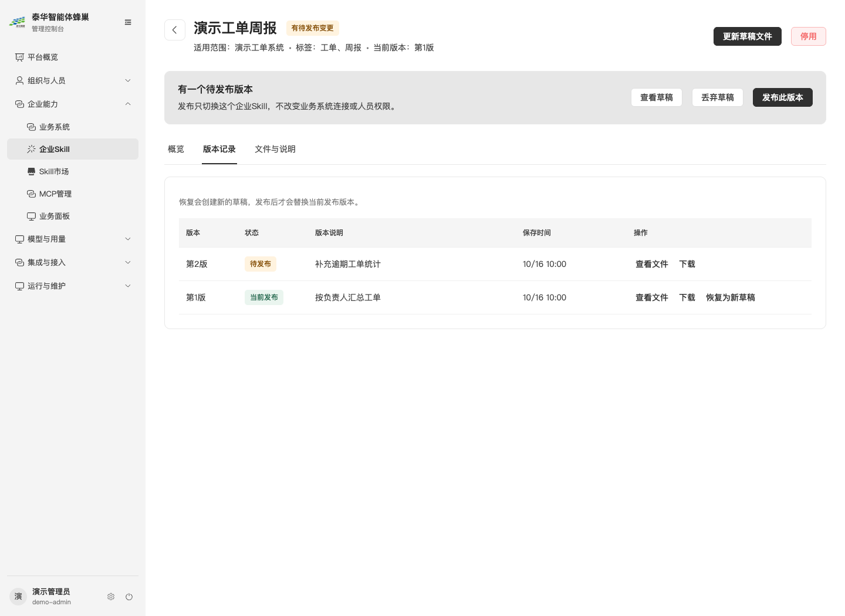Click the 泰华智能体蜂巢 logo

pos(18,22)
